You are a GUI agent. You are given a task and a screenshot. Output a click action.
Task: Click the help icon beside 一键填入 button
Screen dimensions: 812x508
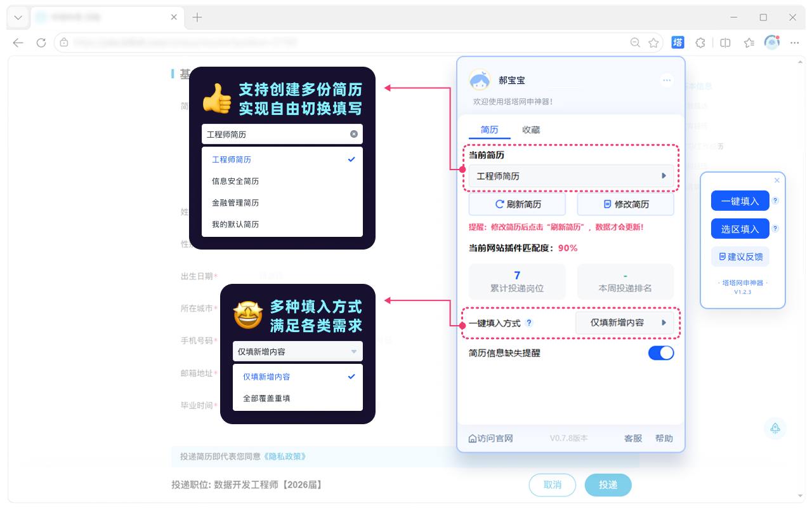click(x=775, y=201)
